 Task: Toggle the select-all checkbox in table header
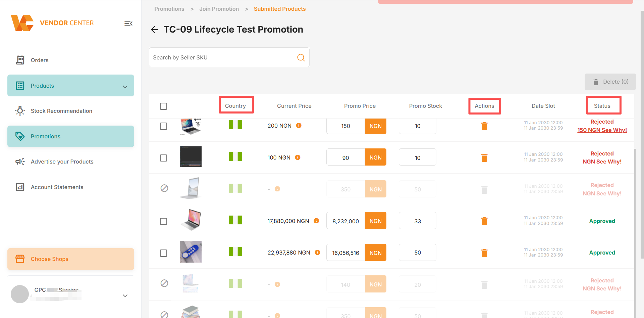pos(163,106)
